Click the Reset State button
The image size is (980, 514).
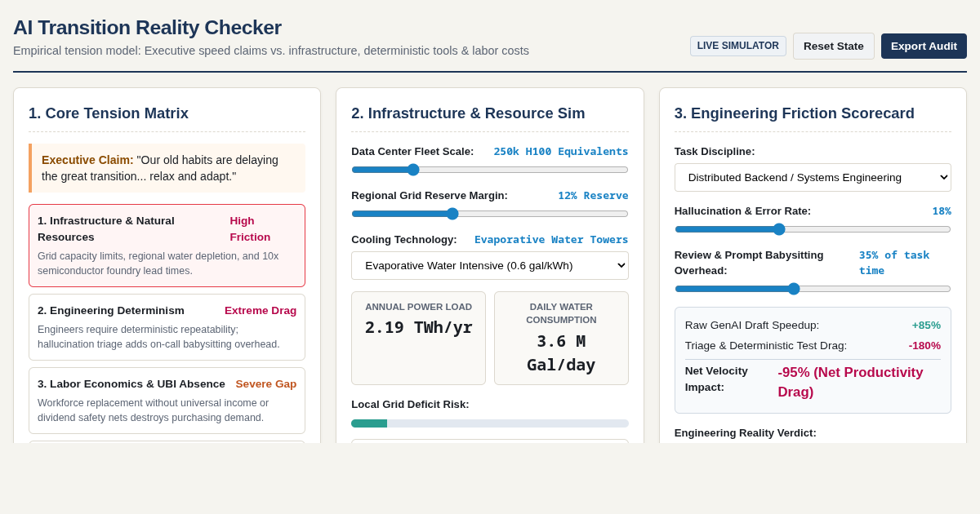tap(833, 46)
